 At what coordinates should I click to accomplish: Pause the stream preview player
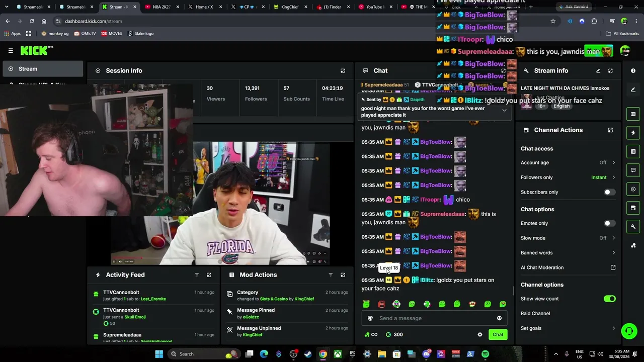pos(114,261)
